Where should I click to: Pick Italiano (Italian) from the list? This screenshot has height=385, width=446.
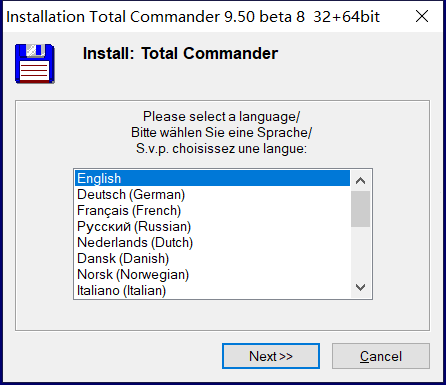[x=212, y=290]
